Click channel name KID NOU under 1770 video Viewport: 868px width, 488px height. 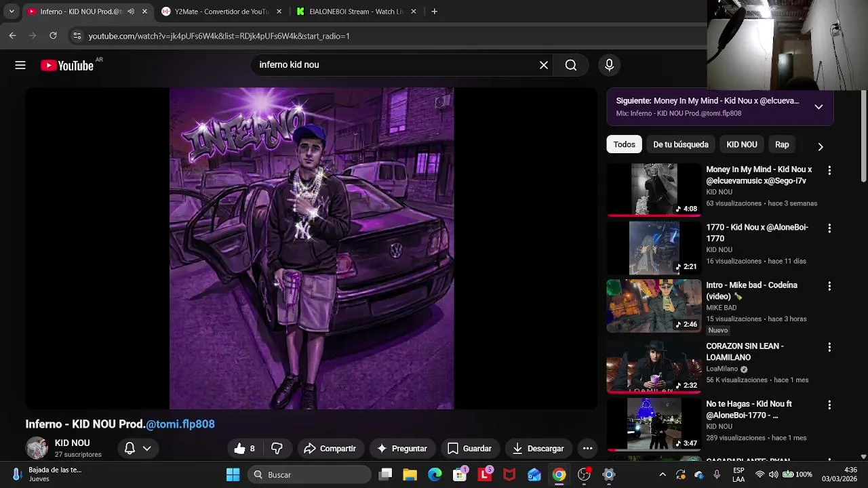point(719,250)
